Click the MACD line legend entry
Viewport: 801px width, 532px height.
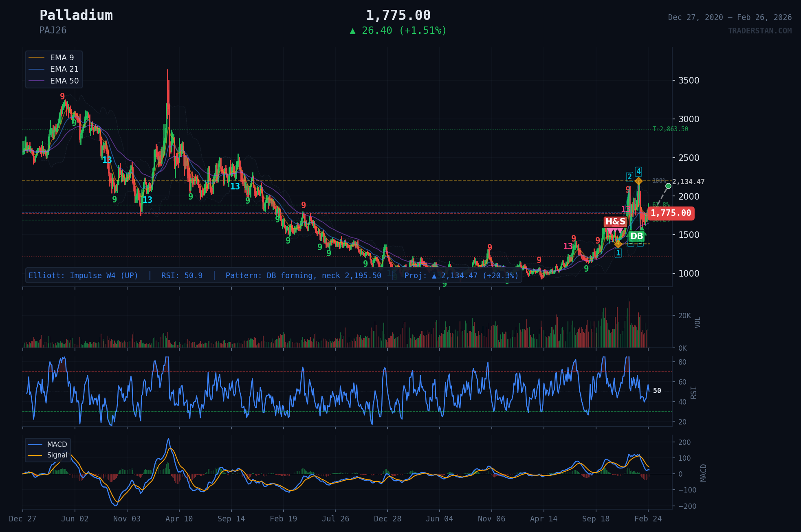coord(57,444)
